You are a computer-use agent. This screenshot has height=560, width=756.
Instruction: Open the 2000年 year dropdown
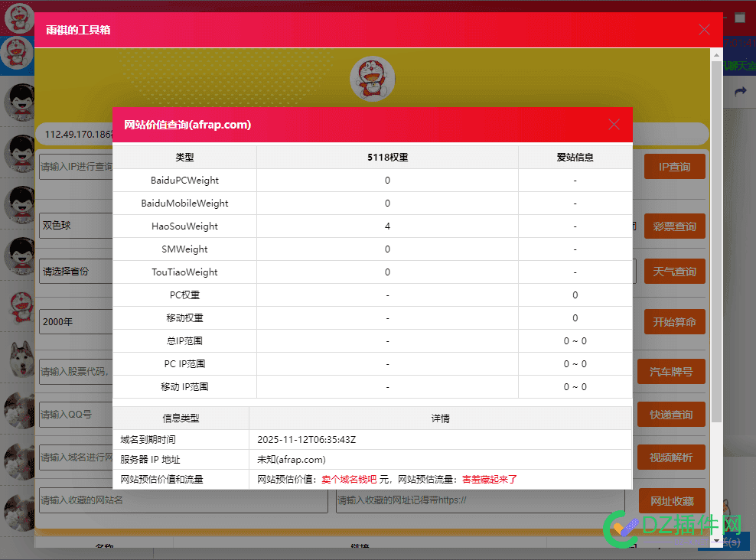point(77,321)
